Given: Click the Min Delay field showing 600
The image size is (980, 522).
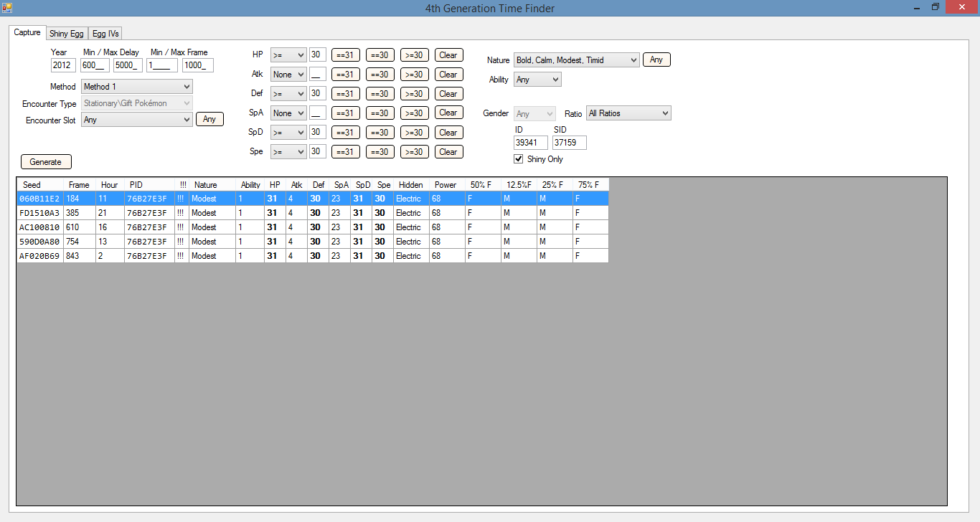Looking at the screenshot, I should [x=95, y=65].
